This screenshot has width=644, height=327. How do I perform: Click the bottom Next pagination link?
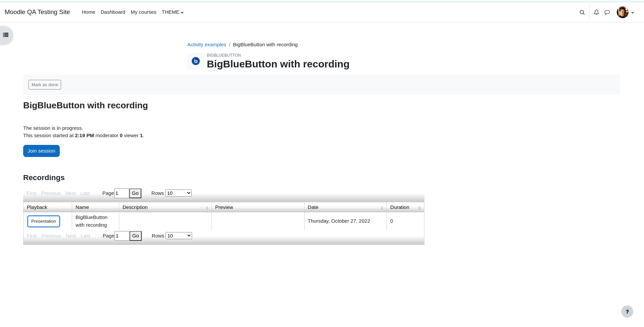point(71,236)
